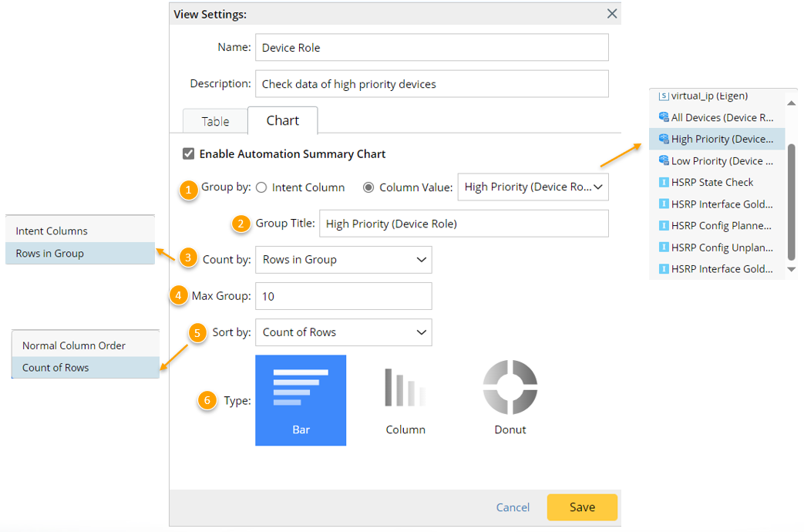Viewport: 804px width, 532px height.
Task: Click the device group icon beside All Devices
Action: coord(662,117)
